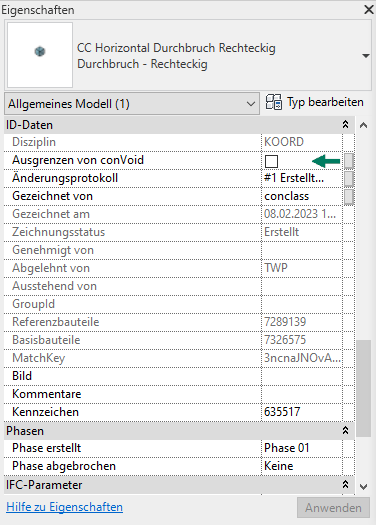Click the 'MatchKey' parameter label
Viewport: 376px width, 525px height.
click(x=39, y=358)
